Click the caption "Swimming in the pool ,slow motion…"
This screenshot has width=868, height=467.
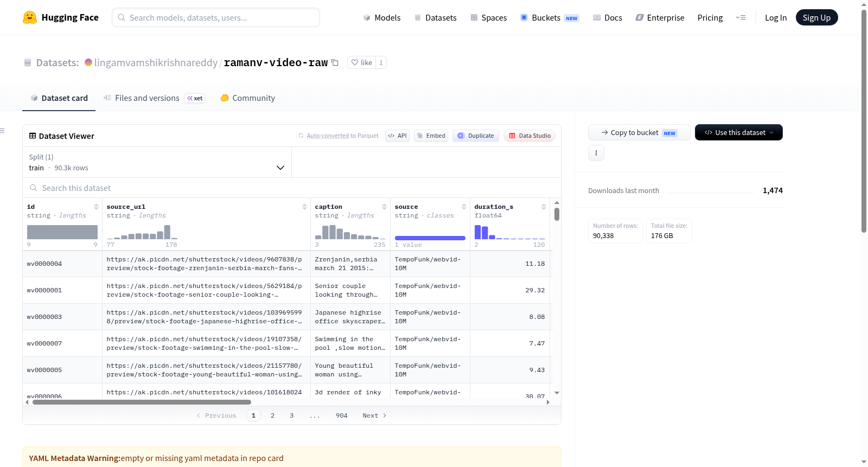[x=350, y=343]
